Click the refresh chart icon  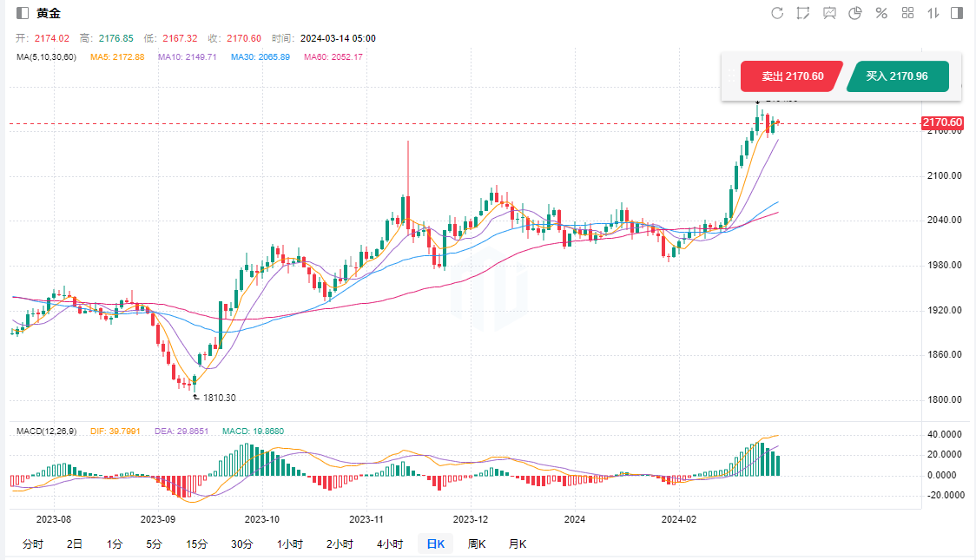[777, 13]
